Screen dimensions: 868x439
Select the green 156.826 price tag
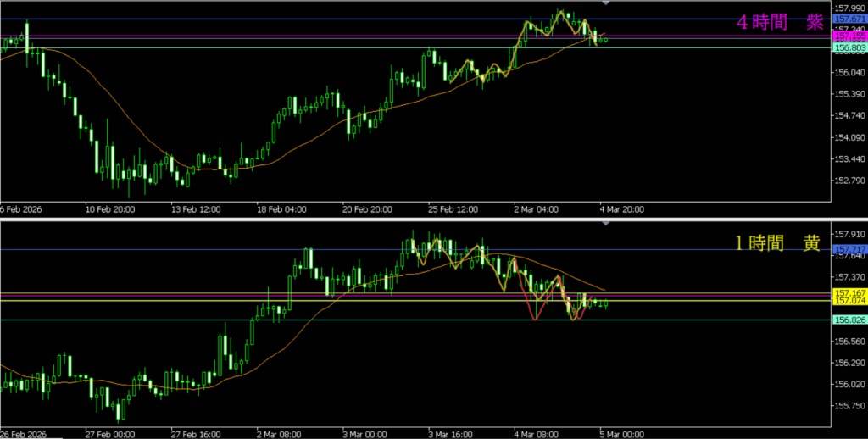pyautogui.click(x=849, y=320)
